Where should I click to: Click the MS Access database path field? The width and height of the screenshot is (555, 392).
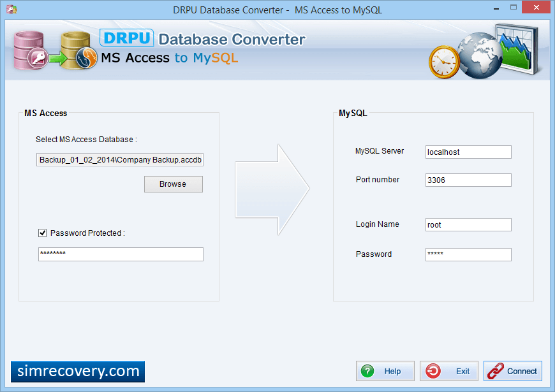click(120, 159)
